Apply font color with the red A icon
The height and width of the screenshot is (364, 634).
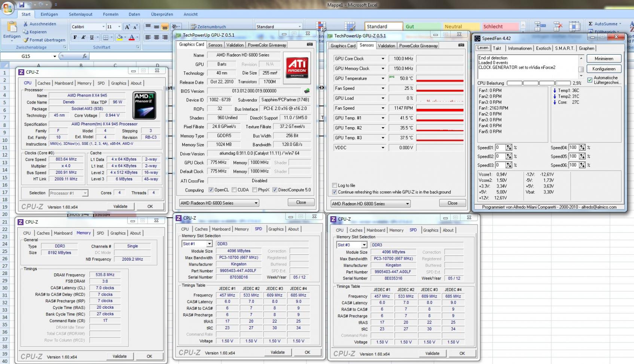click(x=131, y=37)
